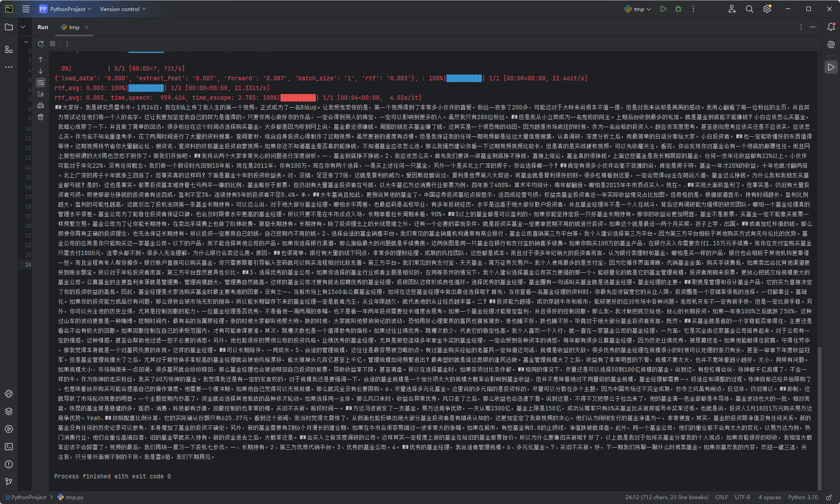The width and height of the screenshot is (840, 504).
Task: Rerun the tmp script
Action: tap(41, 44)
